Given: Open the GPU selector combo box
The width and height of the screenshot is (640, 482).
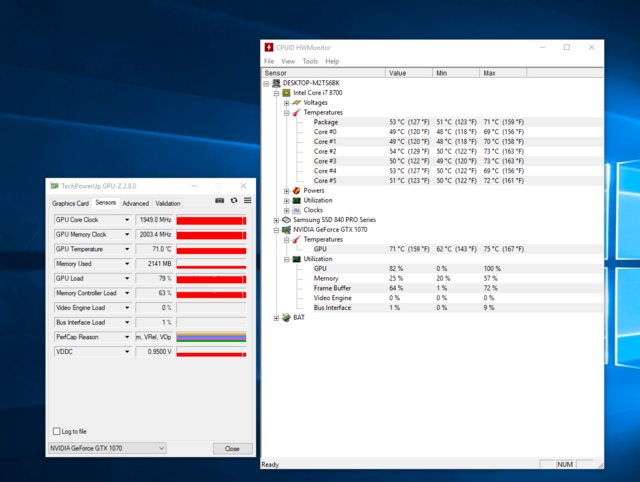Looking at the screenshot, I should pos(107,448).
